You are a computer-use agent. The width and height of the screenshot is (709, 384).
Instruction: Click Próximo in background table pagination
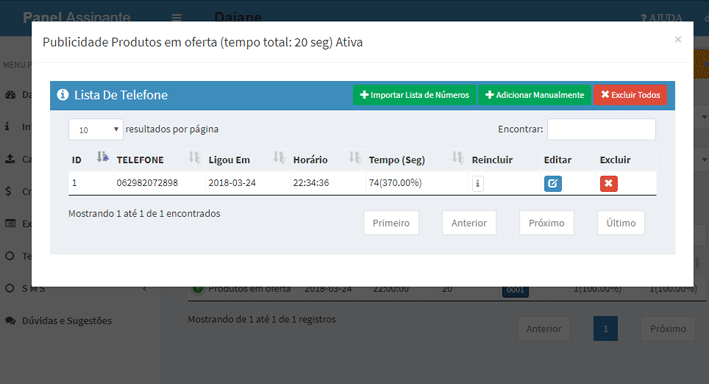click(668, 329)
